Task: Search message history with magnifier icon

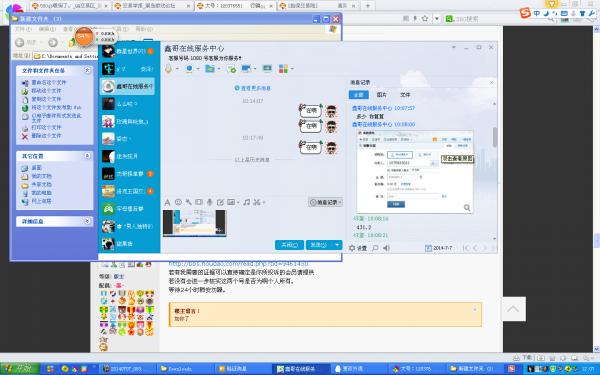Action: [375, 248]
